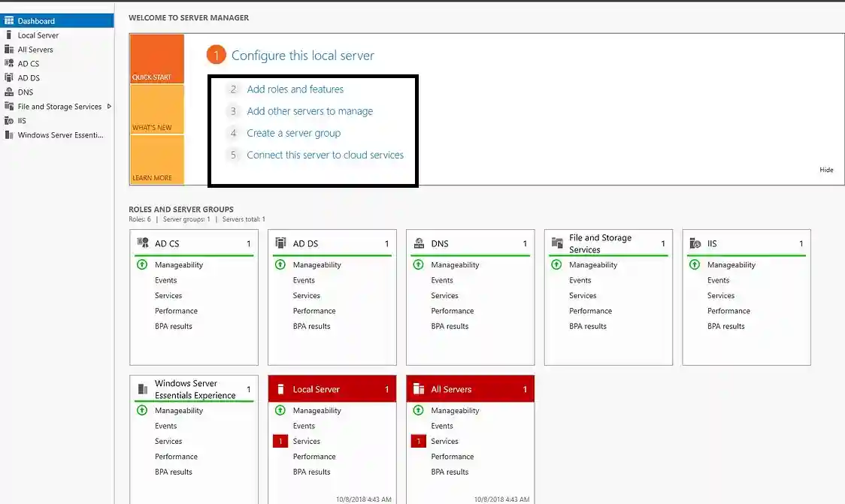Click the IIS sidebar icon
Viewport: 845px width, 504px height.
[x=9, y=121]
